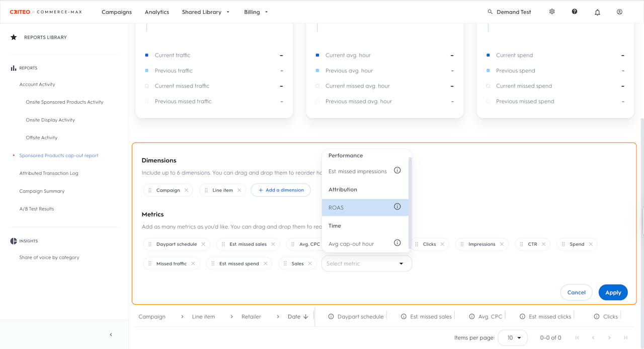Select ROAS from the metric list

click(336, 207)
